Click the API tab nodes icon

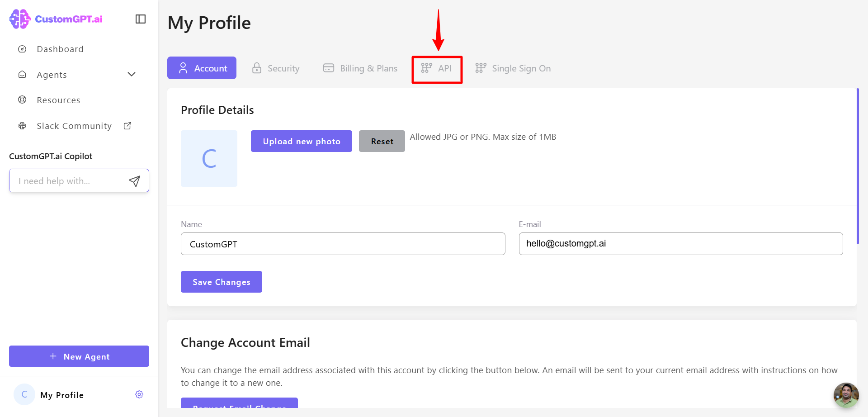click(426, 68)
